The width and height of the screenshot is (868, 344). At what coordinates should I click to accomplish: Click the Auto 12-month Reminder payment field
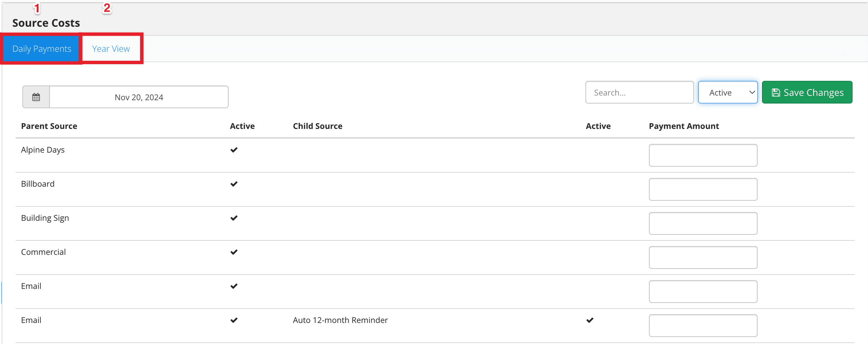click(x=703, y=326)
